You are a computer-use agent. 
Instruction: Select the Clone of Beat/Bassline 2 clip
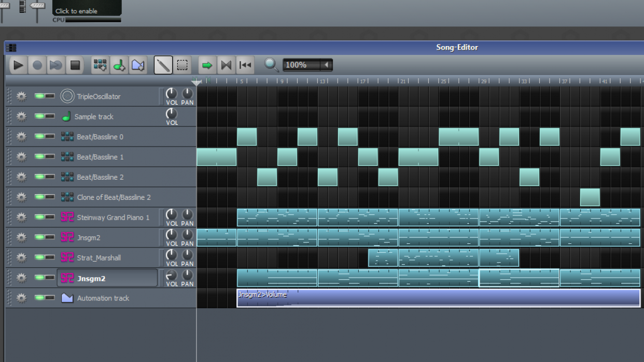pyautogui.click(x=590, y=197)
